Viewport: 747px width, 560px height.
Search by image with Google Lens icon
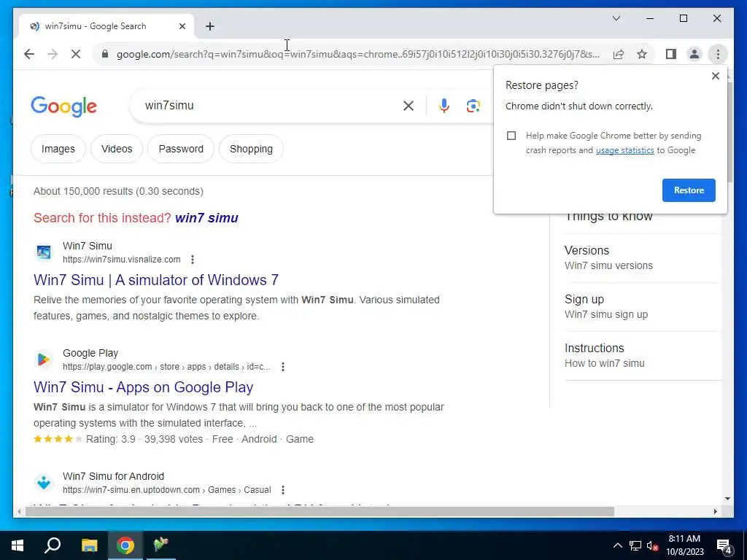click(x=473, y=106)
